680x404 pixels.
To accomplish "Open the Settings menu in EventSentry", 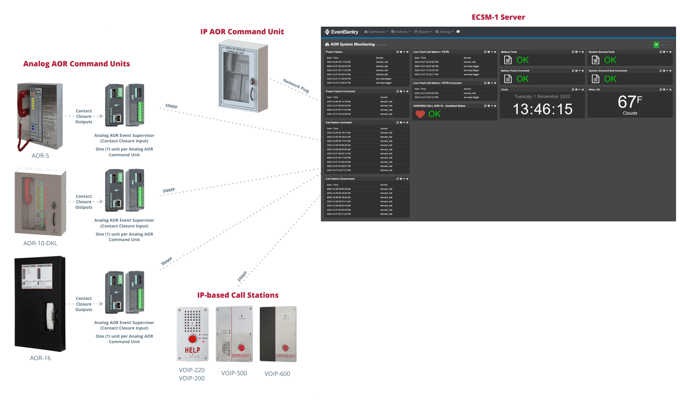I will click(444, 32).
